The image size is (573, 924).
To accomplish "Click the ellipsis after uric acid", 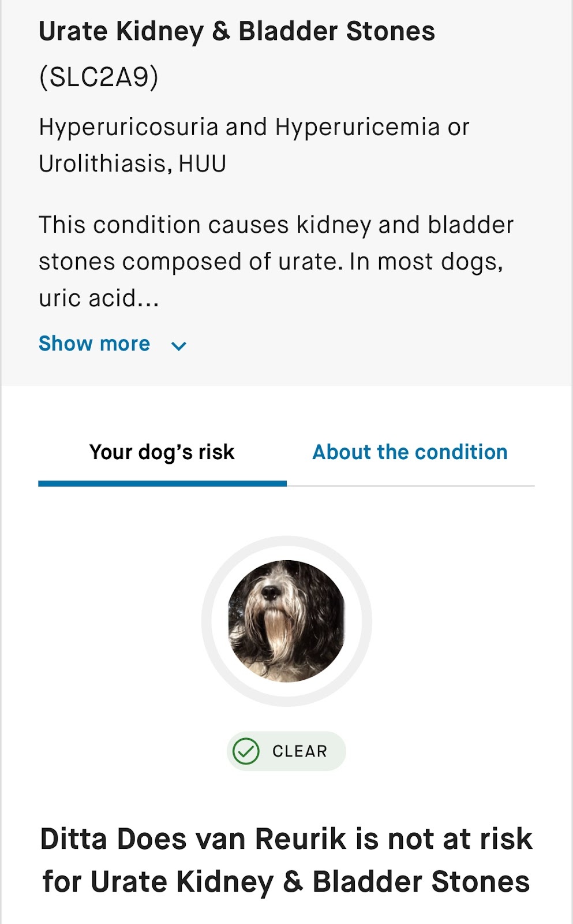I will [x=148, y=299].
